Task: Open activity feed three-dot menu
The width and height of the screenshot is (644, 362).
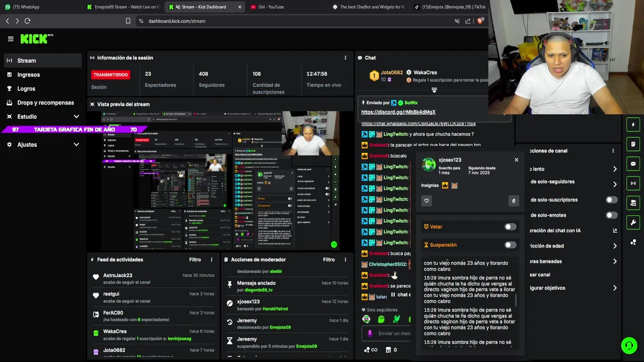Action: [211, 259]
